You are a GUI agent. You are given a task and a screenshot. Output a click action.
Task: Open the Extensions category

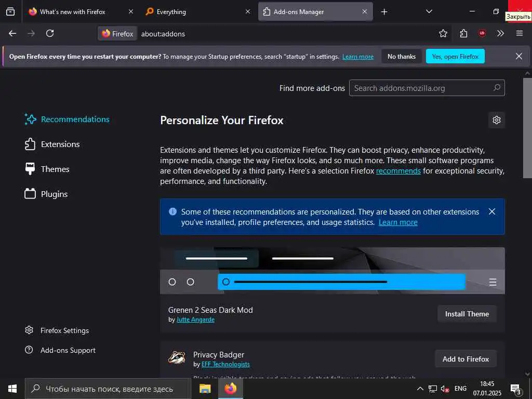tap(52, 144)
